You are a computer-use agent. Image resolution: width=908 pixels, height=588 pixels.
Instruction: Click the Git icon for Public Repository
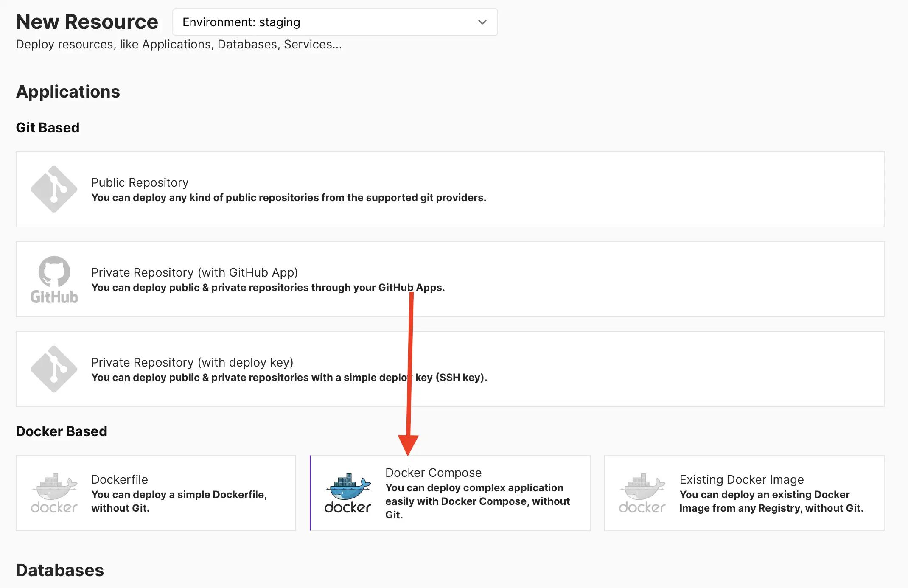(x=54, y=189)
